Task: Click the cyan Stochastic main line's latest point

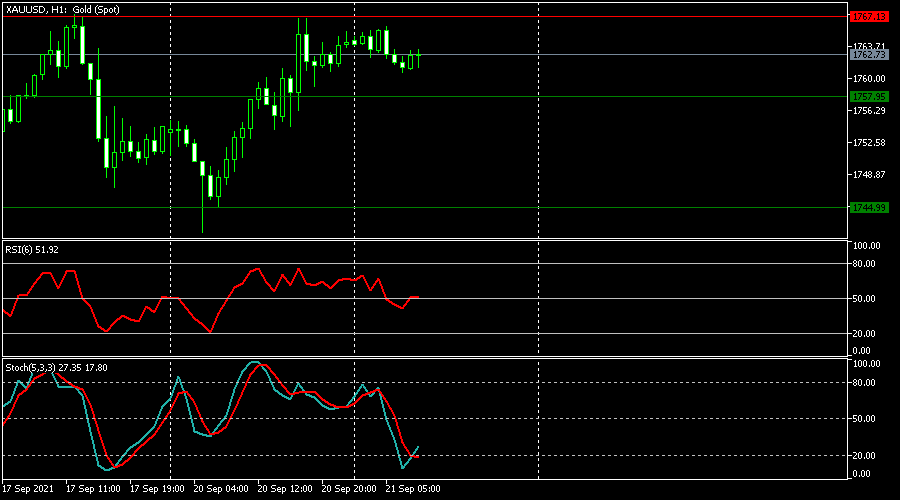Action: click(418, 447)
